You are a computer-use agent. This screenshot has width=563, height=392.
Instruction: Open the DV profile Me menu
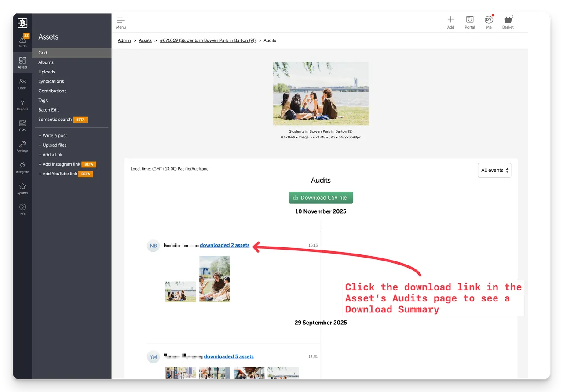pyautogui.click(x=489, y=22)
